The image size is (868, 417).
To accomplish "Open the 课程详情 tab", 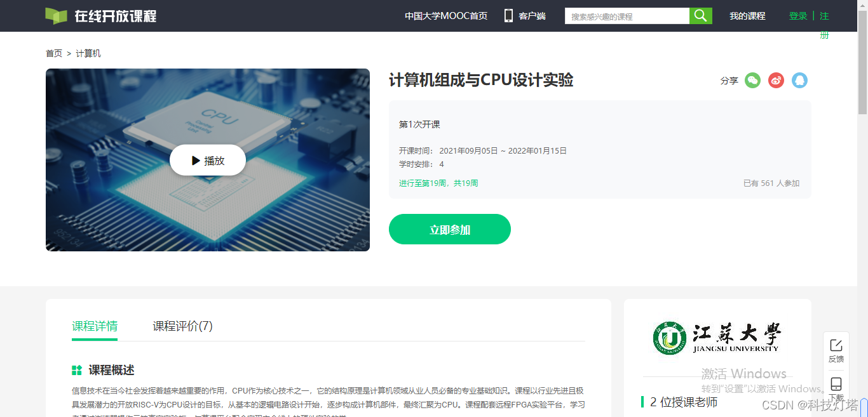I will tap(94, 326).
